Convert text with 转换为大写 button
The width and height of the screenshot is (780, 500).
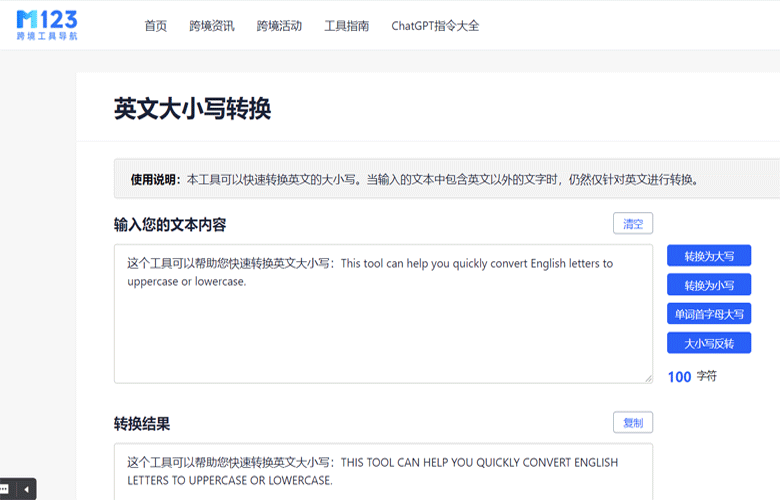pos(709,256)
